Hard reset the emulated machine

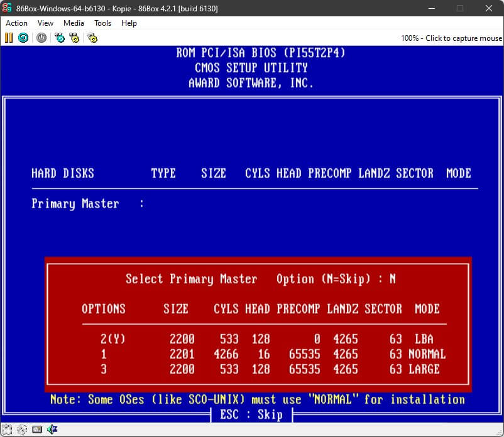pyautogui.click(x=23, y=38)
